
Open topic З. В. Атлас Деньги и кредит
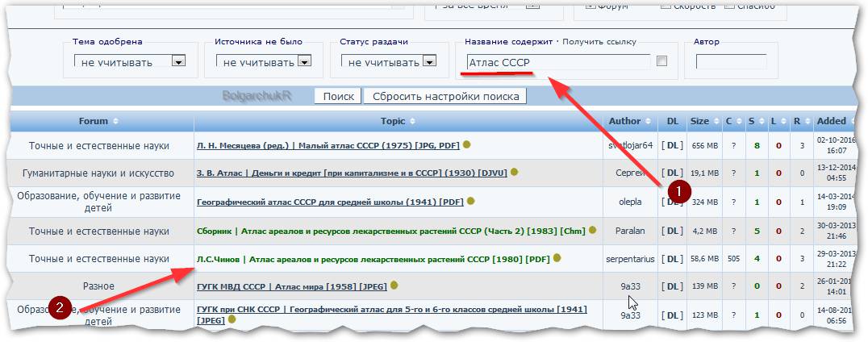pyautogui.click(x=352, y=173)
